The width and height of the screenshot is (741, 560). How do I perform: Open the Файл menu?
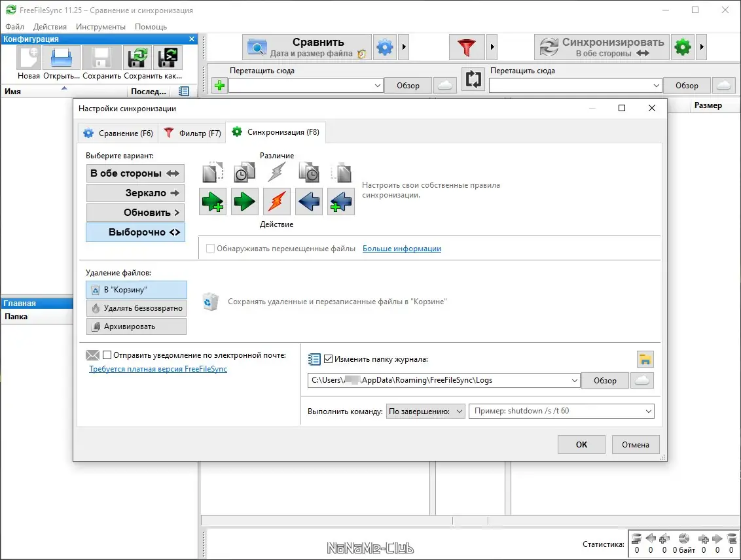click(14, 26)
